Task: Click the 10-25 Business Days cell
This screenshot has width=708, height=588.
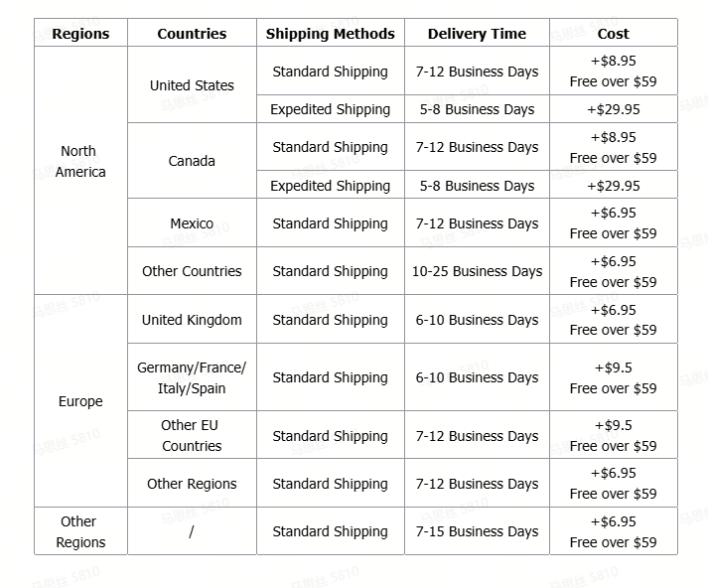Action: [x=477, y=271]
